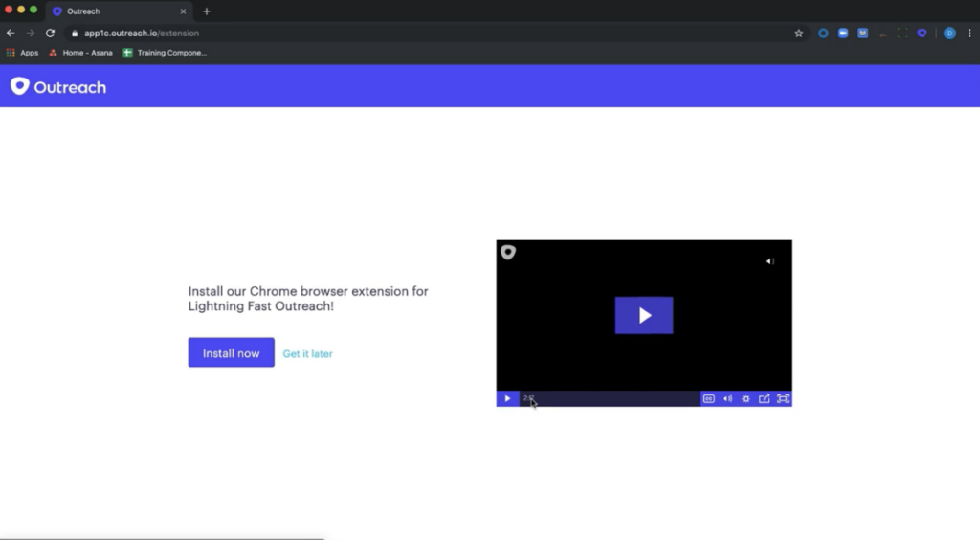
Task: Open the Chrome three-dot menu
Action: pos(969,34)
